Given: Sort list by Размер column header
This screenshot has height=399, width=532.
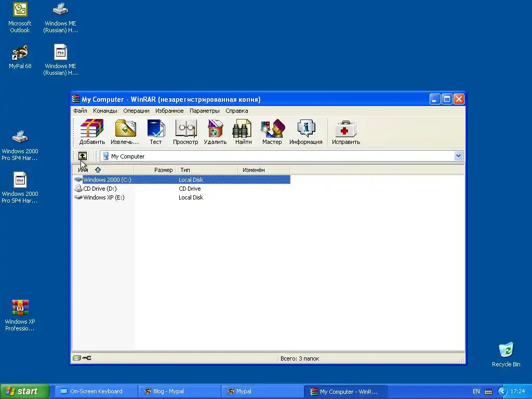Looking at the screenshot, I should point(155,170).
